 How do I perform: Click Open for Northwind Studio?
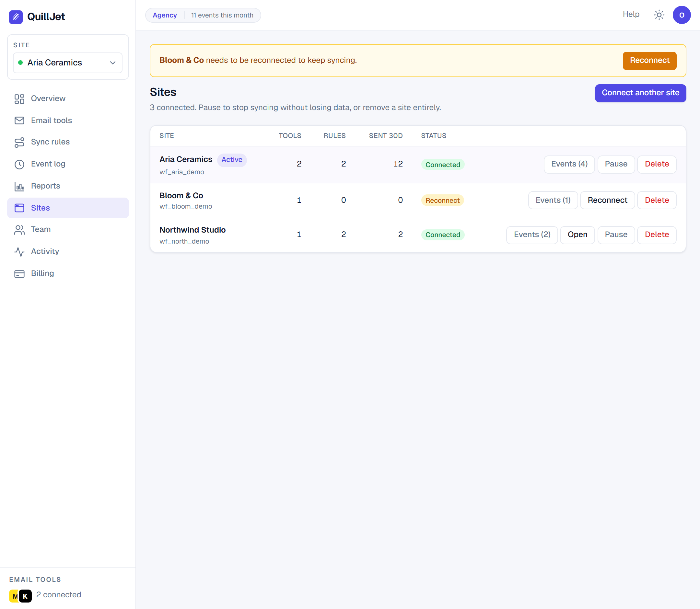[577, 235]
